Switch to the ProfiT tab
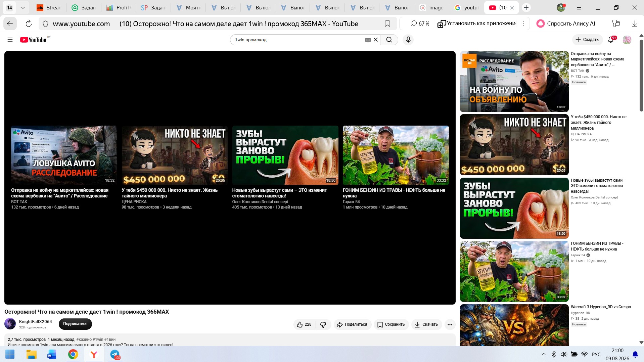Screen dimensions: 644x362 (x=119, y=7)
